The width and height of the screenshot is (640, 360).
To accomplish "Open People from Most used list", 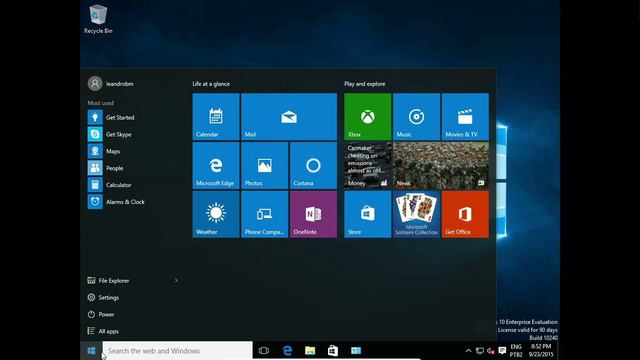I will click(134, 168).
